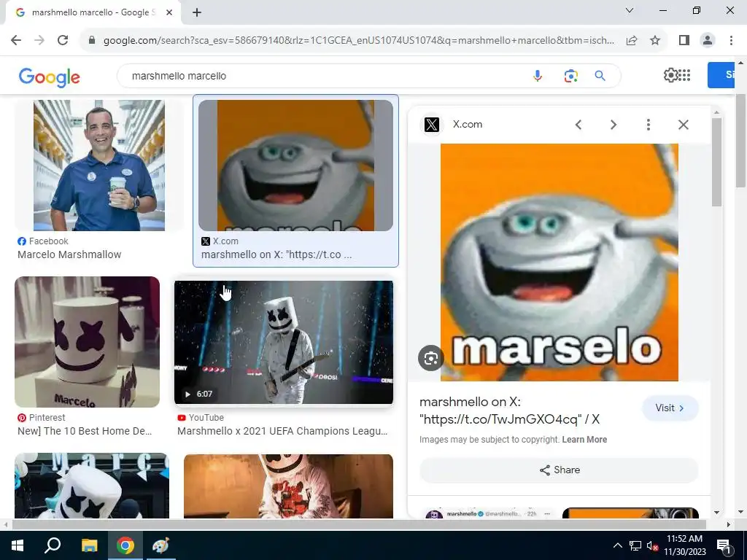
Task: Open the notification center icon
Action: (x=724, y=546)
